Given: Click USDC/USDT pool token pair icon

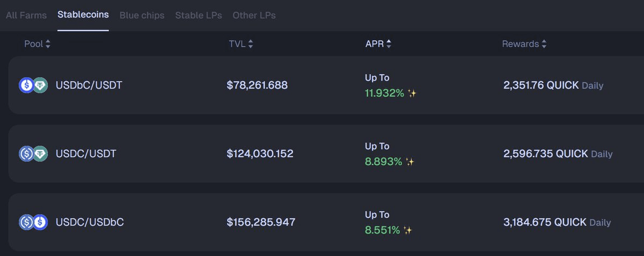Looking at the screenshot, I should [33, 153].
